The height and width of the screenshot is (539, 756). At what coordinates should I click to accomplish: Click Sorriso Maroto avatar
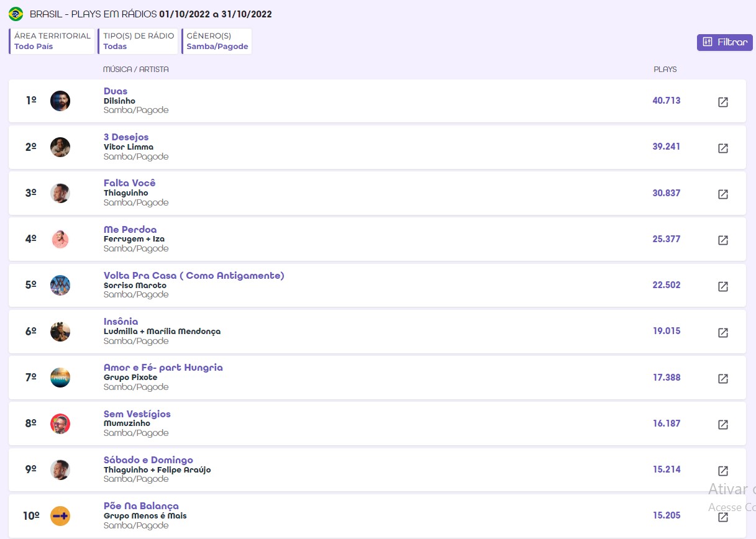click(60, 285)
